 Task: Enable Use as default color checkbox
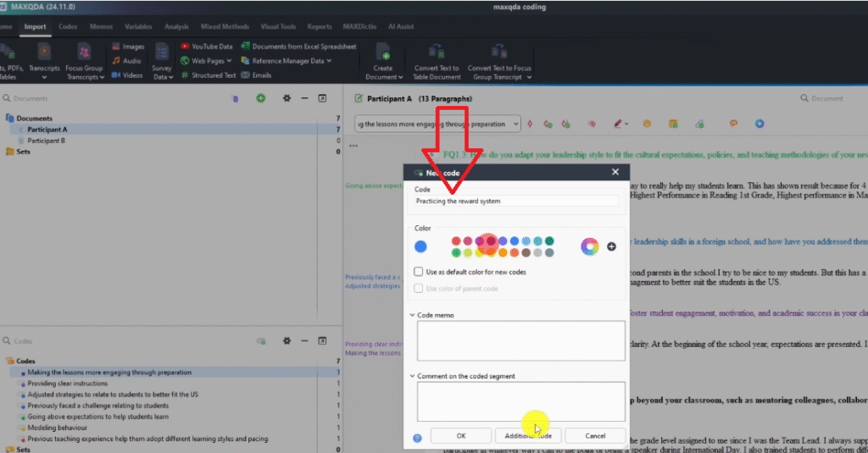419,272
